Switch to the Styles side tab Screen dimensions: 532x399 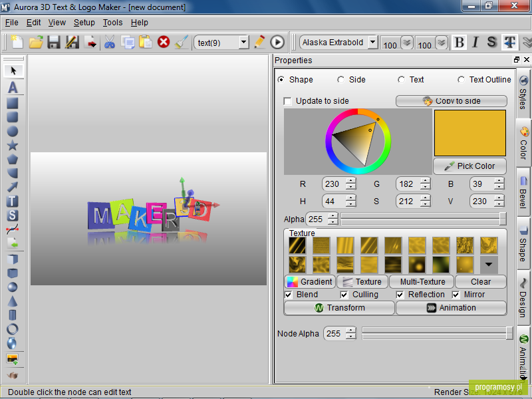(523, 92)
